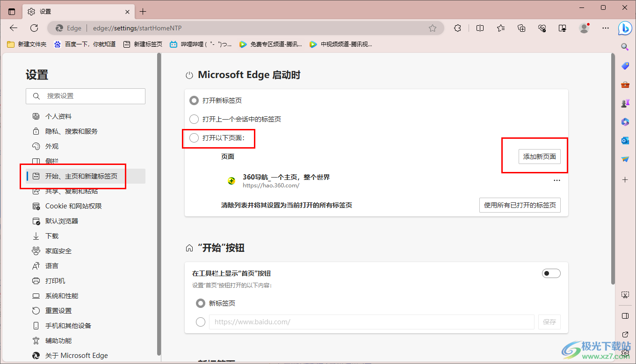This screenshot has height=364, width=636.
Task: Click the 搜索设置 search box
Action: [x=86, y=96]
